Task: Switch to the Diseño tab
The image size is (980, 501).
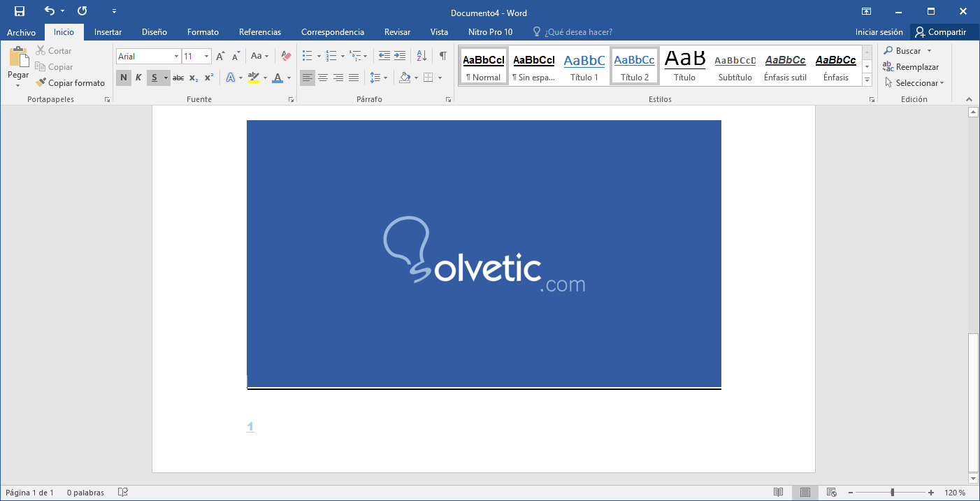Action: click(x=154, y=32)
